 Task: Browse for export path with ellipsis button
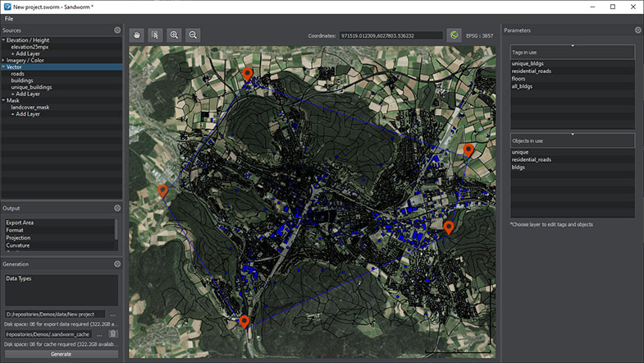tap(112, 315)
